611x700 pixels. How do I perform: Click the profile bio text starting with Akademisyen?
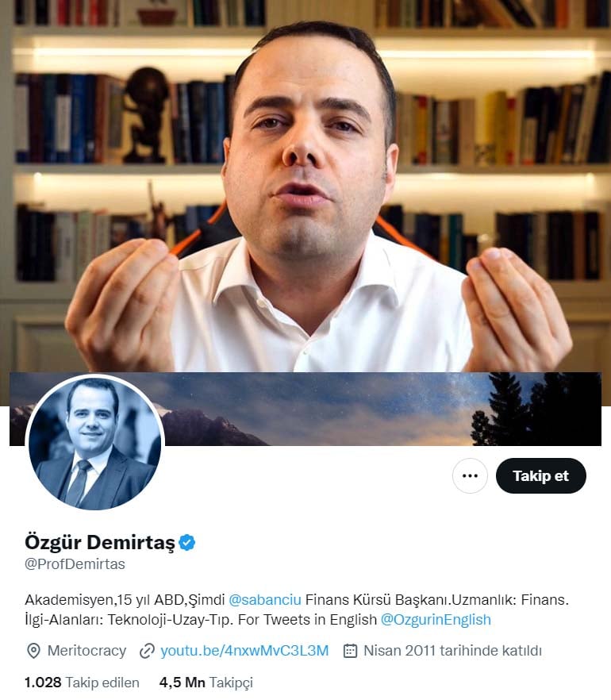pos(297,610)
